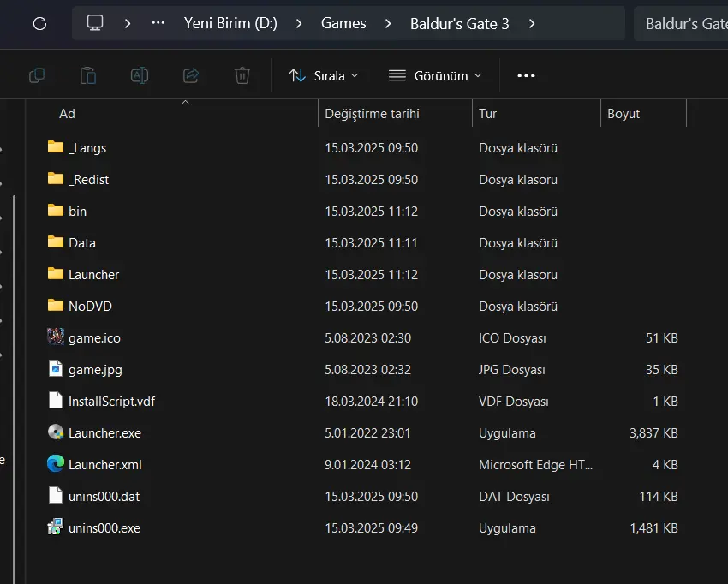Expand chevron after the monitor icon
728x584 pixels.
pyautogui.click(x=128, y=23)
